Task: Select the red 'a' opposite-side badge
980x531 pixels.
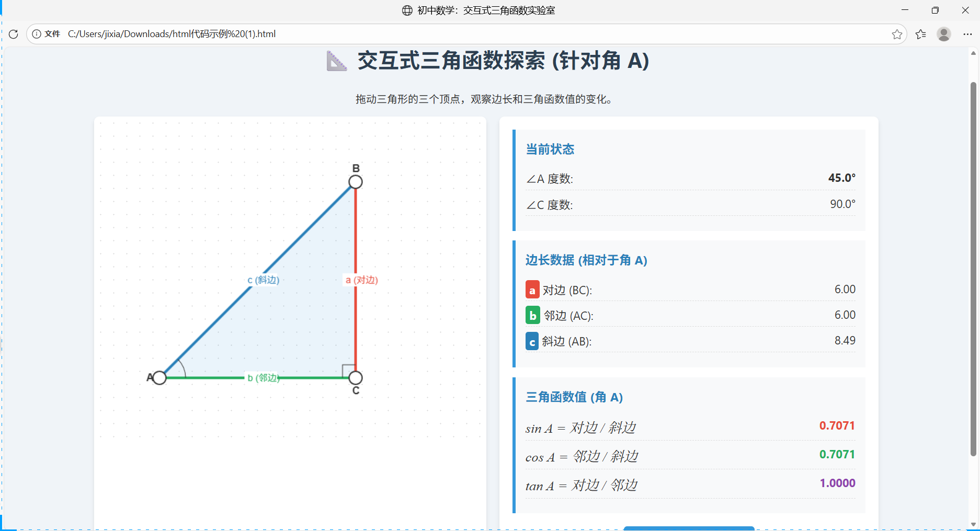Action: point(532,289)
